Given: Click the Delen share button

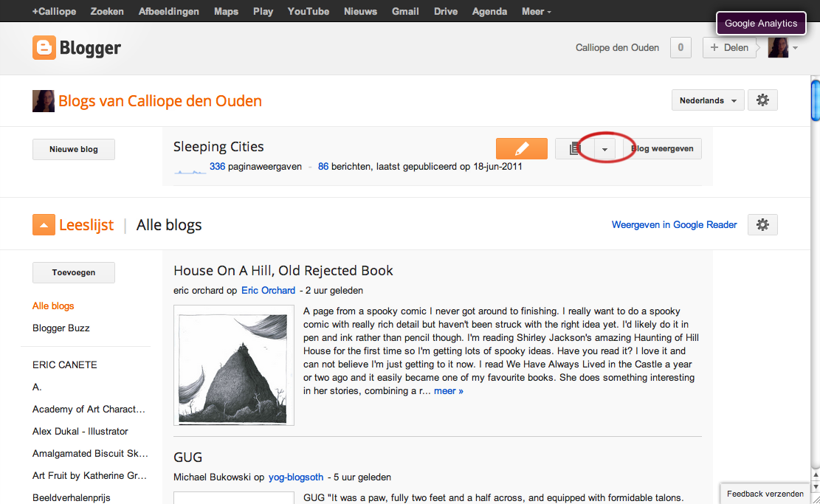Looking at the screenshot, I should pyautogui.click(x=729, y=47).
